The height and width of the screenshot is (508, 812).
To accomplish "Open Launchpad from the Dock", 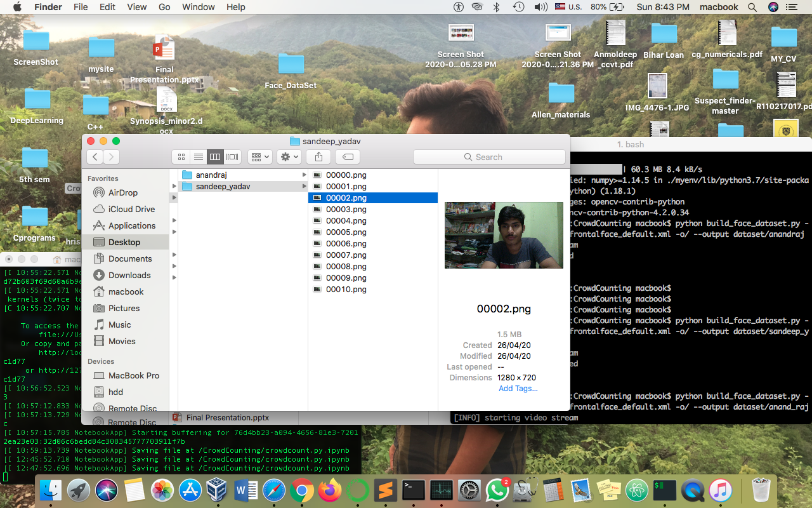I will pyautogui.click(x=79, y=490).
